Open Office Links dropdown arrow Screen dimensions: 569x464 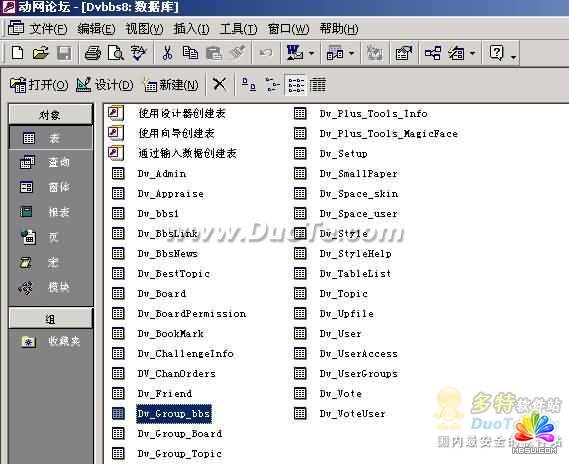click(311, 53)
